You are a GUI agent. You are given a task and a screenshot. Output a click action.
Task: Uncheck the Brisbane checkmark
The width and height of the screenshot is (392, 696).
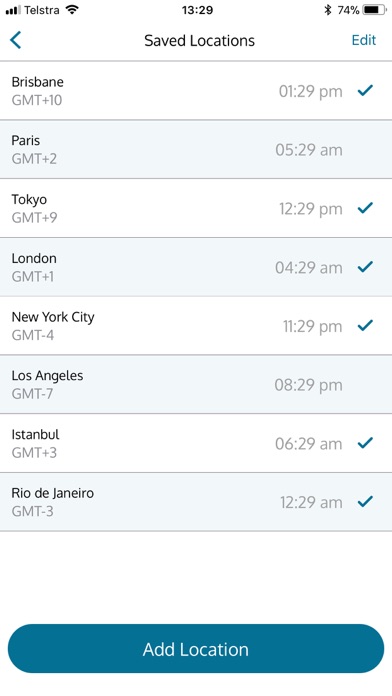pos(365,91)
